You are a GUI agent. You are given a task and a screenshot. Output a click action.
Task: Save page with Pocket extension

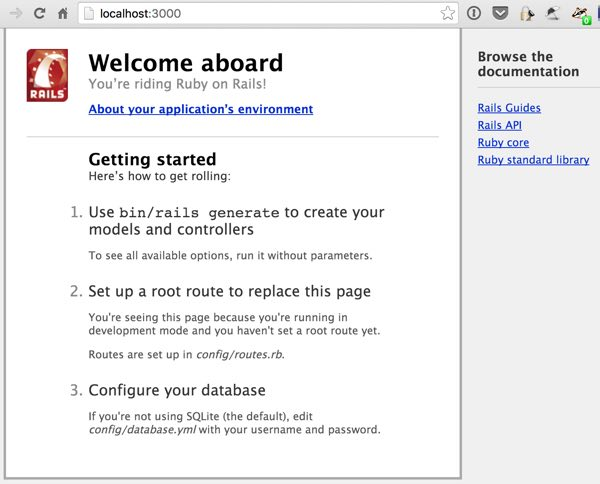point(500,13)
